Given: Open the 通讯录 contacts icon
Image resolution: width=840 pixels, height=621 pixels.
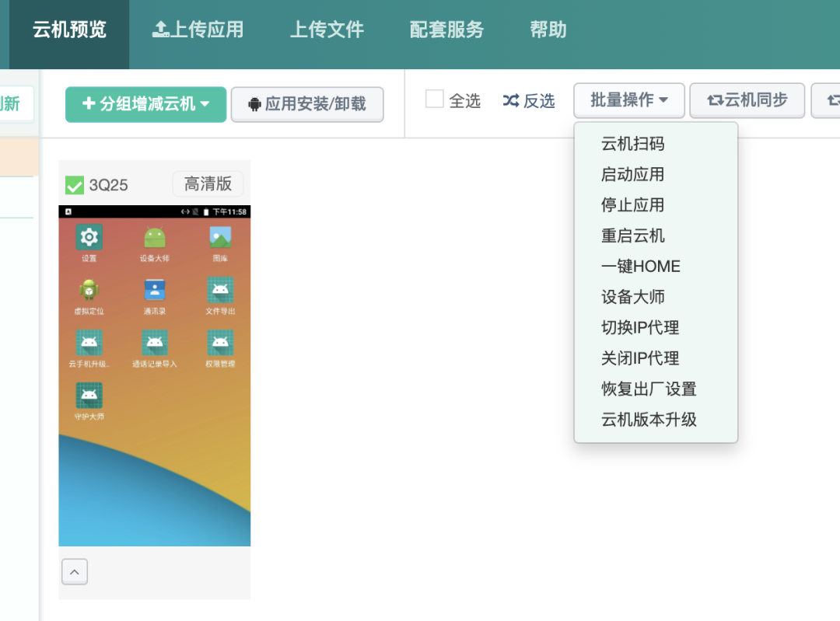Looking at the screenshot, I should coord(155,291).
